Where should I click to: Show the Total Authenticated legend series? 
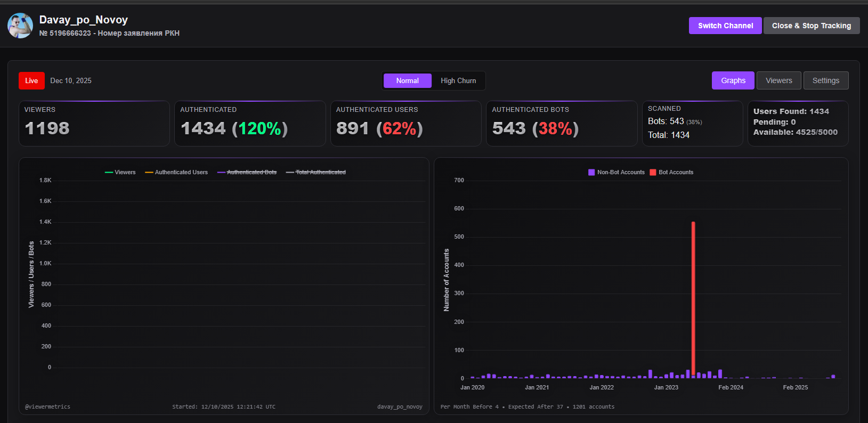point(316,172)
